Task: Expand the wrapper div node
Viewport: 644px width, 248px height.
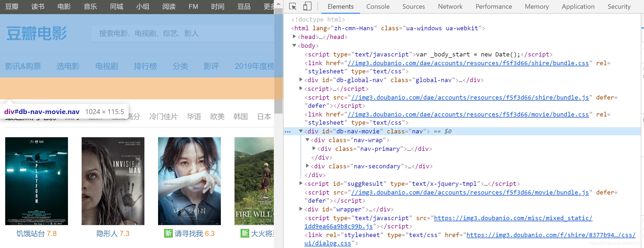Action: [x=301, y=209]
